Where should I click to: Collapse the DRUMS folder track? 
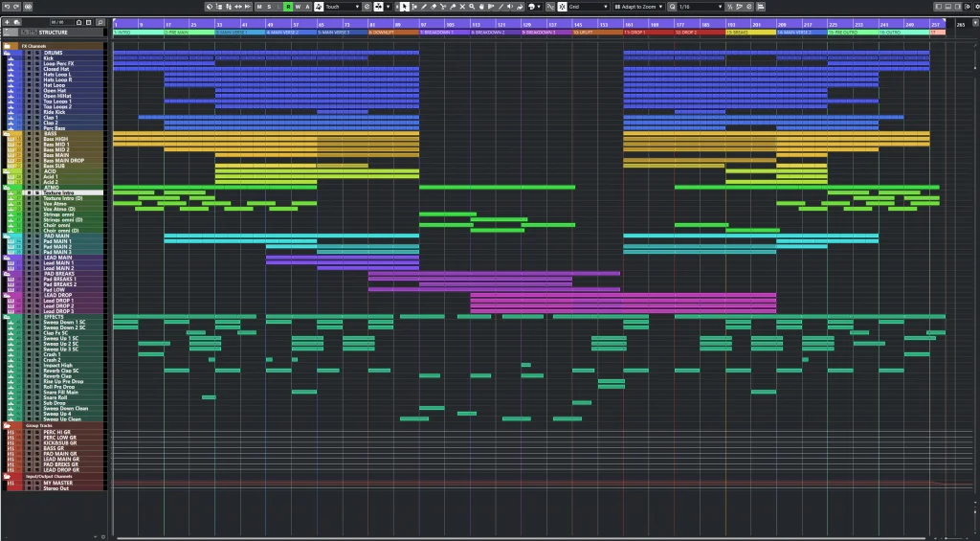[x=7, y=53]
